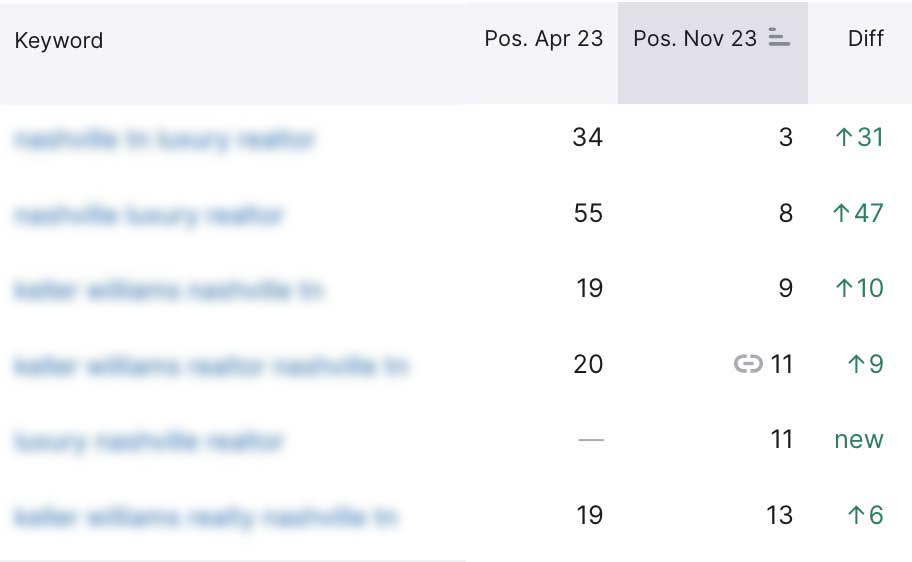The image size is (912, 562).
Task: Open 'keller williams realty nashville tn' keyword
Action: 205,517
